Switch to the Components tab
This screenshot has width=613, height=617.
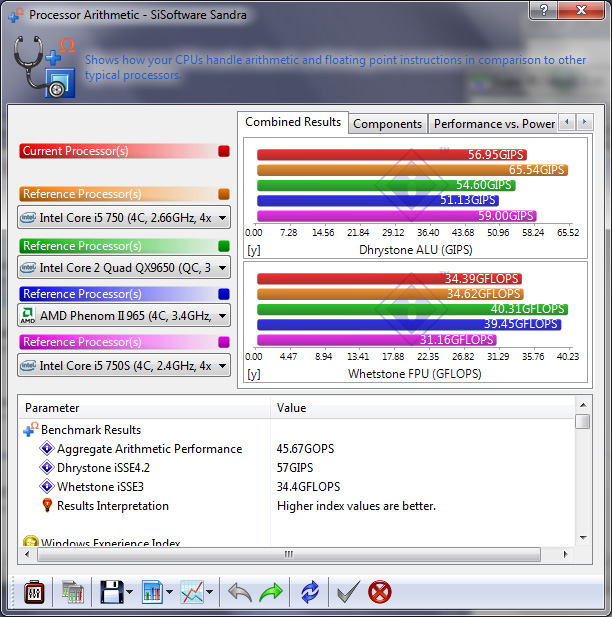[388, 124]
